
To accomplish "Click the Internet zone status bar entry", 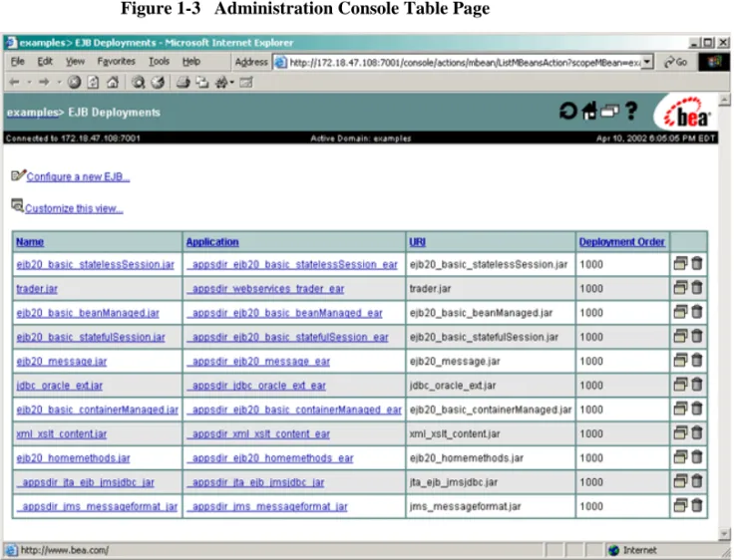I will (633, 550).
